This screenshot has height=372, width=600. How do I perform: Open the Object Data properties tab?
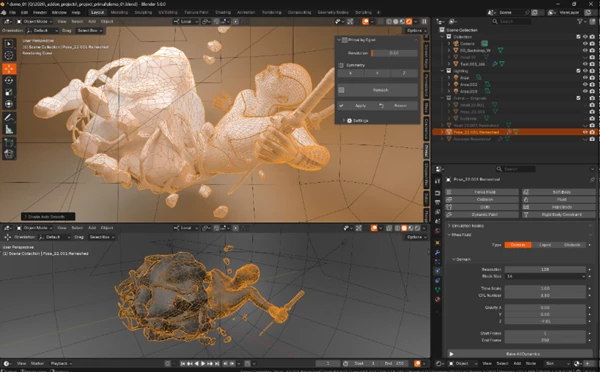[x=437, y=290]
